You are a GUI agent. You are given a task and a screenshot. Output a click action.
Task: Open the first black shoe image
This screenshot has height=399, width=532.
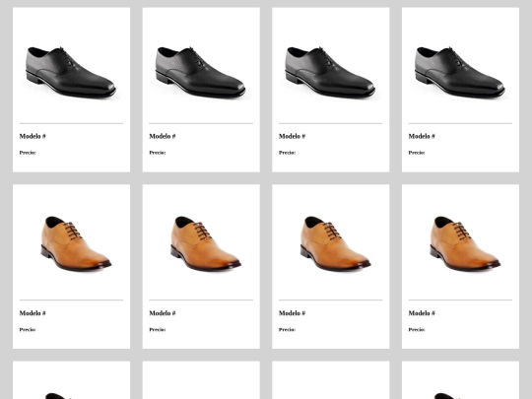coord(71,73)
